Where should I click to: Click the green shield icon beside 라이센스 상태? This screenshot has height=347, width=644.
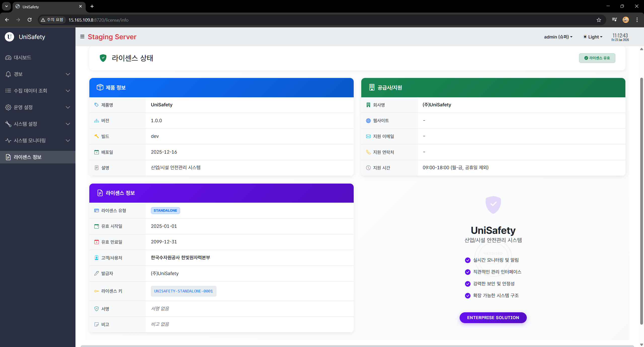103,58
